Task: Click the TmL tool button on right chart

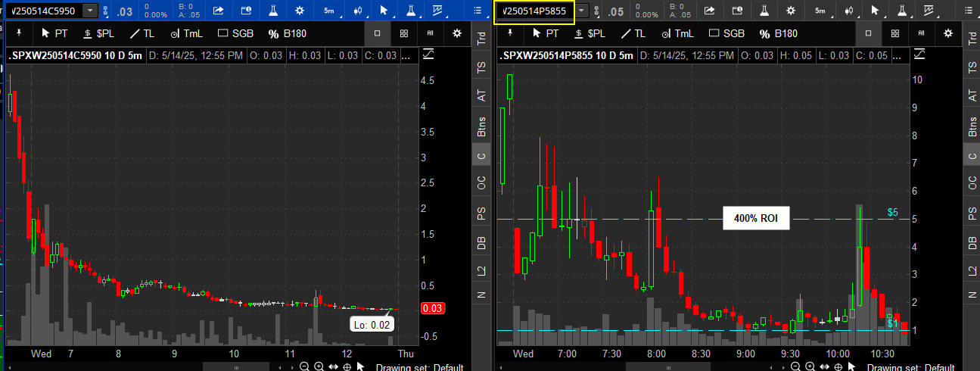Action: (676, 33)
